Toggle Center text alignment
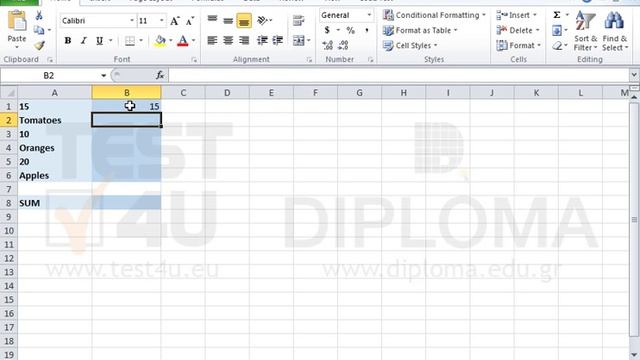 (x=228, y=40)
